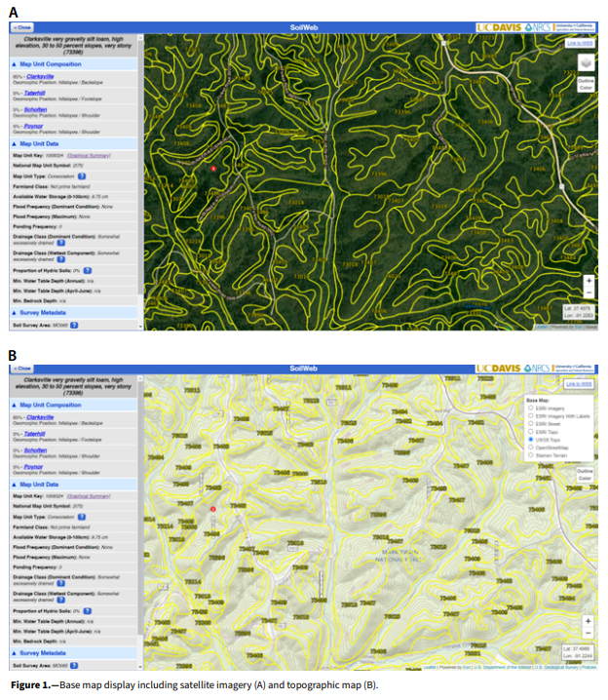Image resolution: width=608 pixels, height=700 pixels.
Task: Open Graphical Summary link in panel B
Action: pyautogui.click(x=89, y=496)
